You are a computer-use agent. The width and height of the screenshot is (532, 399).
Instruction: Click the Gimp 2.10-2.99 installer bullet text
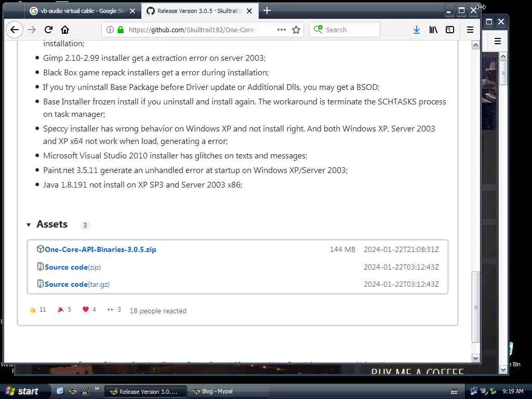coord(154,58)
